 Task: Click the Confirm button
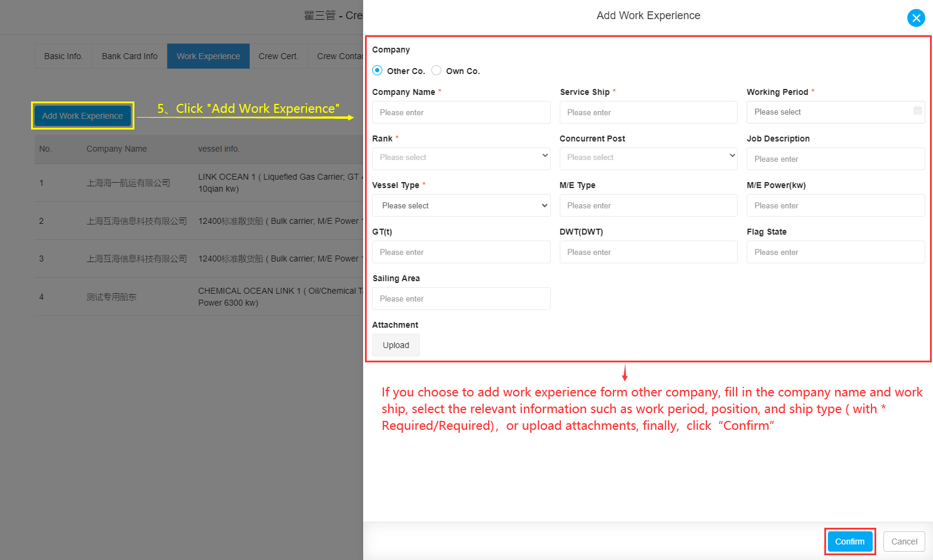coord(850,541)
